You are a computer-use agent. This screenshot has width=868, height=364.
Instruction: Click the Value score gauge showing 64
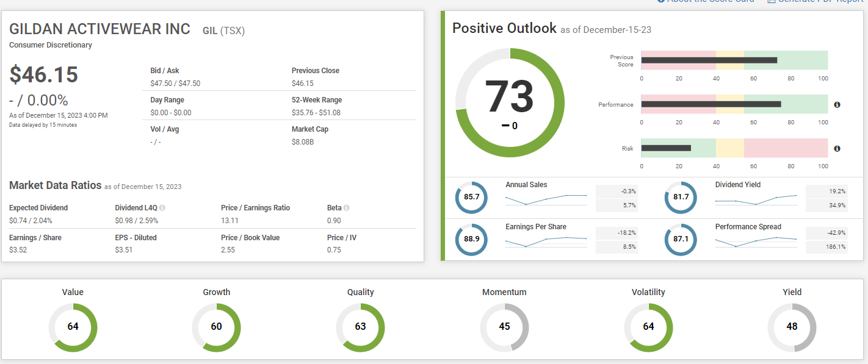[x=73, y=327]
